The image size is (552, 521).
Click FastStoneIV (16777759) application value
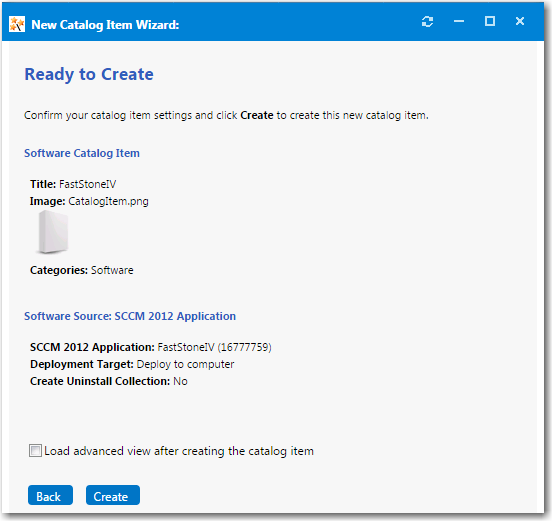pyautogui.click(x=214, y=347)
